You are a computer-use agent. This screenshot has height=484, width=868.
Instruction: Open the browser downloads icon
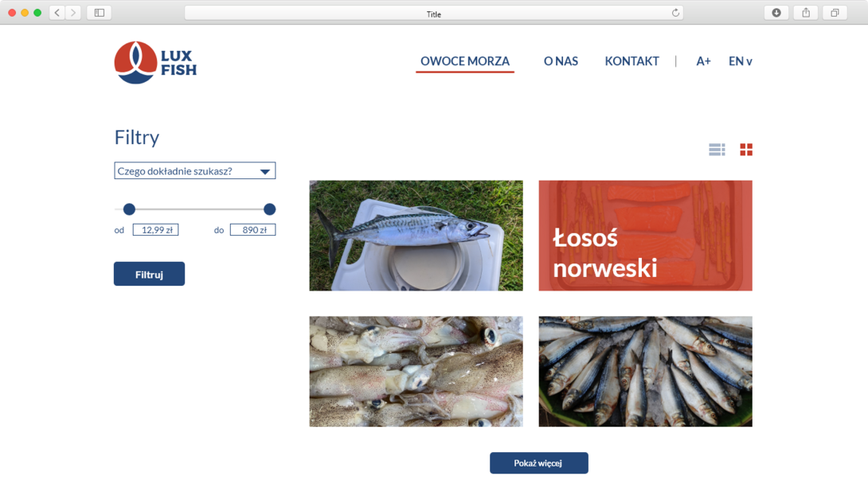(776, 13)
